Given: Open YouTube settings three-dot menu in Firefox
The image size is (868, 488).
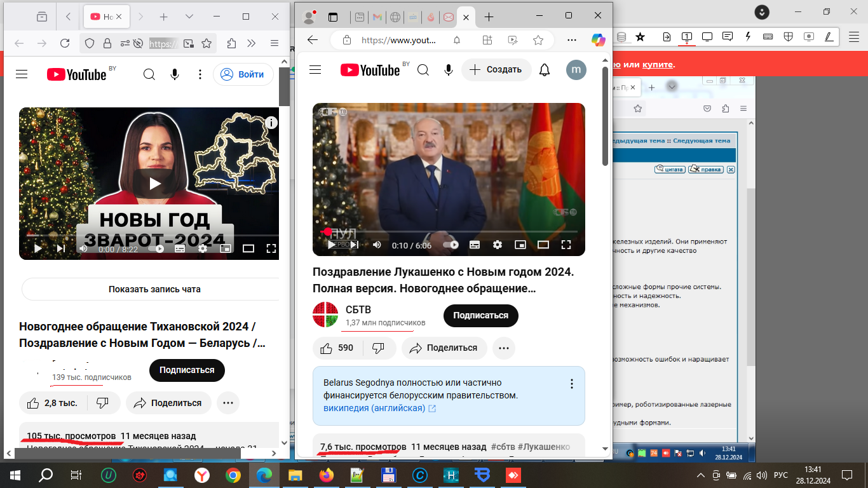Looking at the screenshot, I should point(200,74).
